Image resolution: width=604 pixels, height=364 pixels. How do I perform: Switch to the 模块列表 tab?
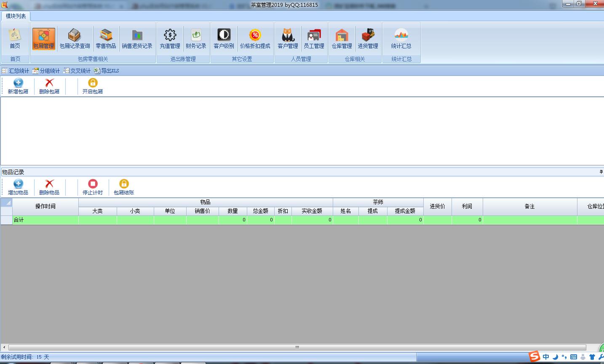(x=16, y=16)
